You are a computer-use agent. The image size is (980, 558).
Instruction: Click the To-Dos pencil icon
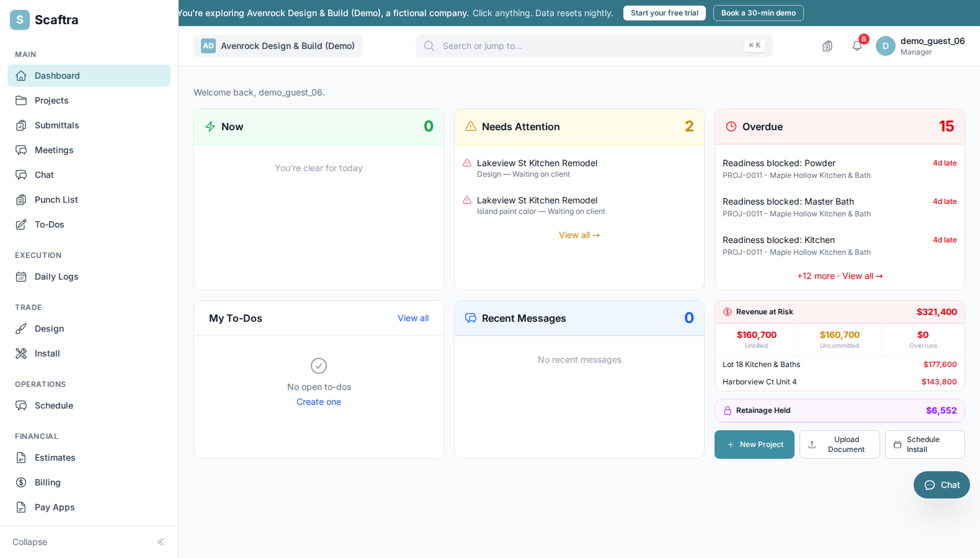point(21,224)
